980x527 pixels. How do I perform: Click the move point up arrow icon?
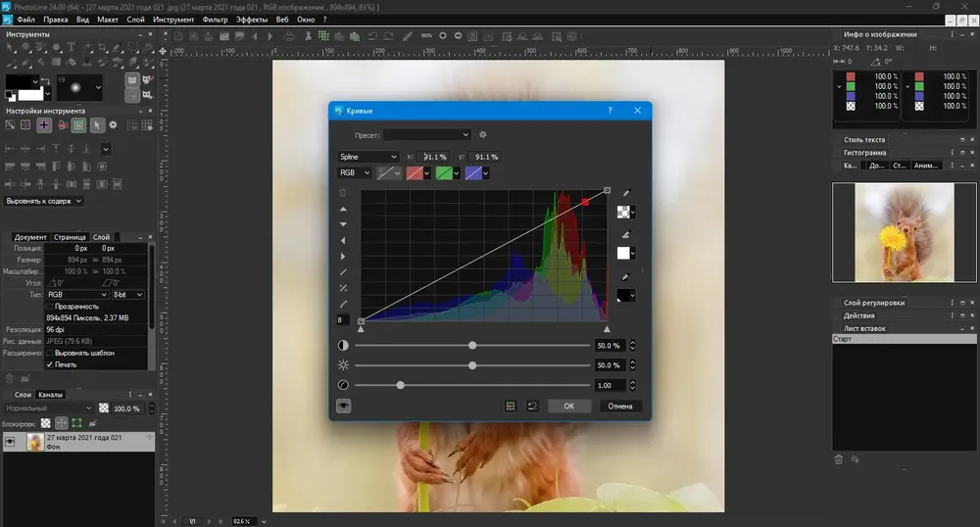click(x=343, y=210)
